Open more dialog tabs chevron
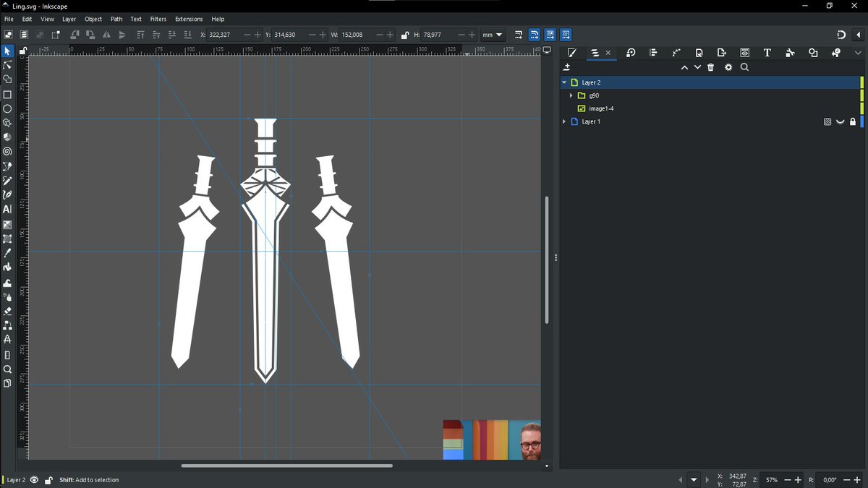This screenshot has height=488, width=868. click(x=859, y=53)
